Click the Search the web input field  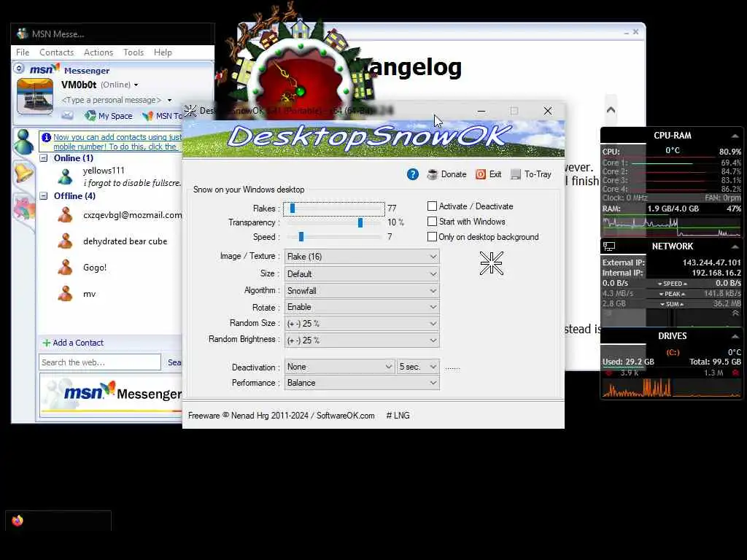pos(100,362)
